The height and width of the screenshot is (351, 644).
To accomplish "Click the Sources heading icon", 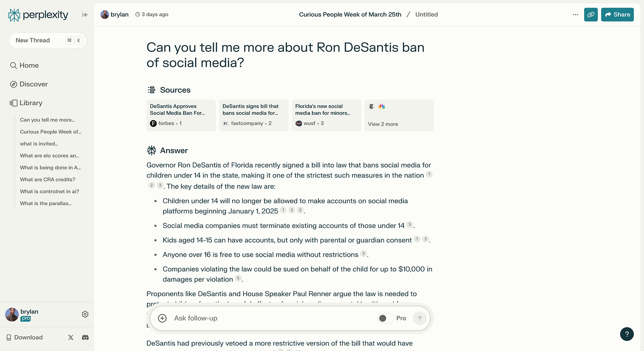I will [151, 90].
